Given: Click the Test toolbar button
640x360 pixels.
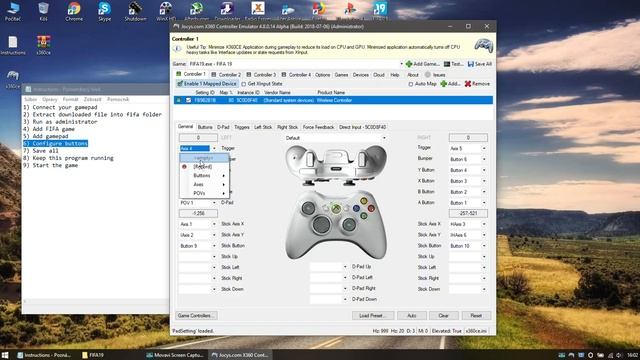Looking at the screenshot, I should 453,64.
